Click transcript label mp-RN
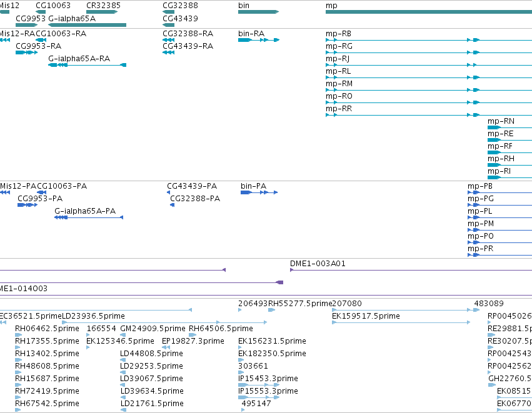 coord(501,121)
